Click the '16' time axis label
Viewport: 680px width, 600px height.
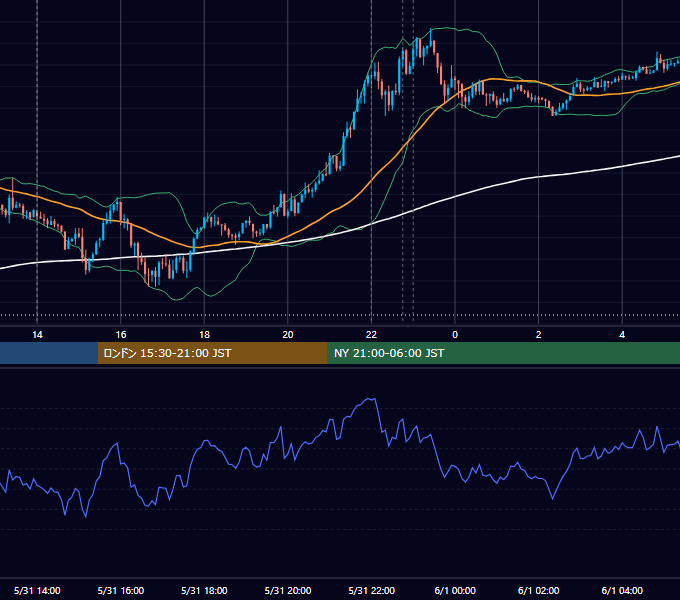[x=121, y=335]
